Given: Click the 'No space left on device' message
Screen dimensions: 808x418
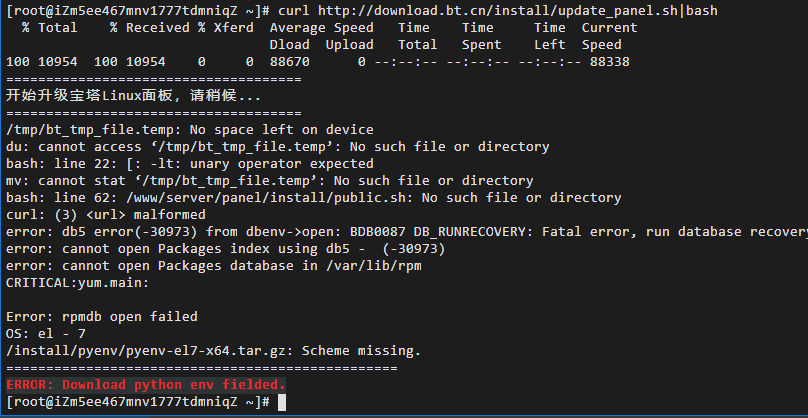Looking at the screenshot, I should [282, 129].
